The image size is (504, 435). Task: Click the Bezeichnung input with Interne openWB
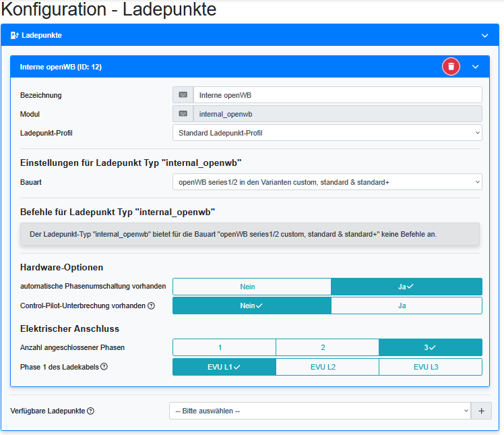338,95
